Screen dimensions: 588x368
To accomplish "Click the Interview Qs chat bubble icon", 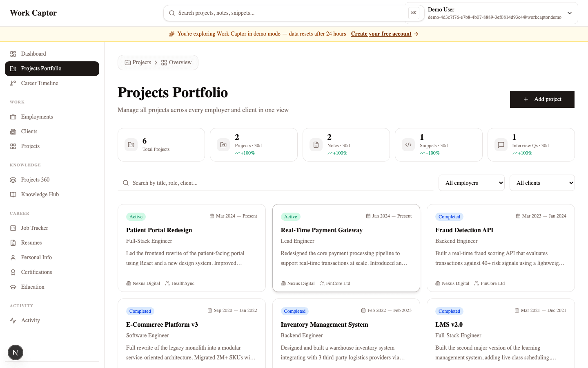I will tap(501, 145).
